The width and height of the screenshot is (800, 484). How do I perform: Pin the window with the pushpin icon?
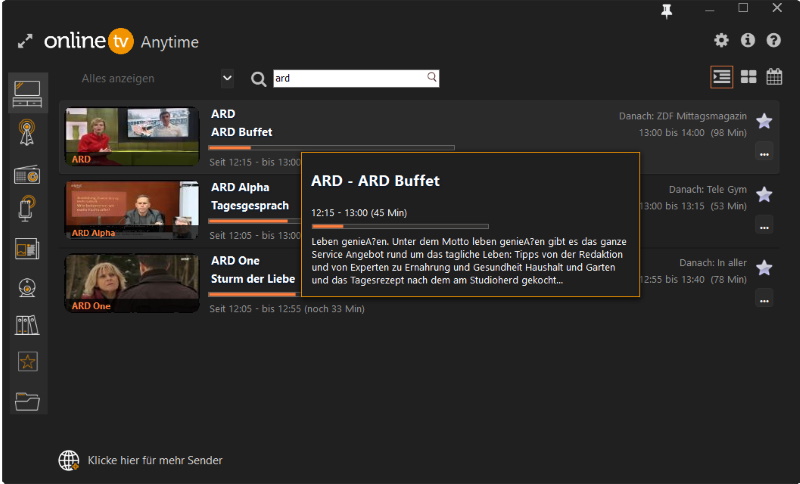point(666,11)
